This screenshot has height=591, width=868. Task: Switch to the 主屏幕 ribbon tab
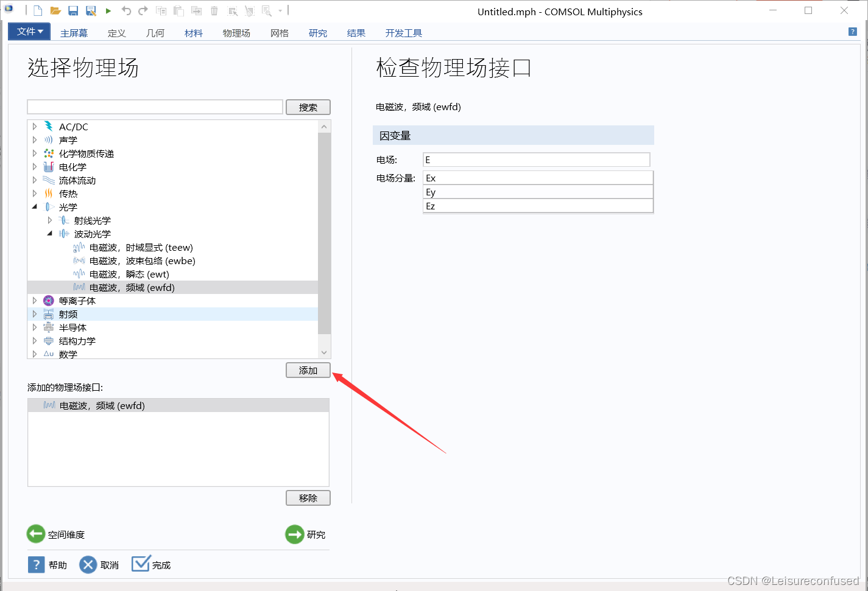[74, 33]
